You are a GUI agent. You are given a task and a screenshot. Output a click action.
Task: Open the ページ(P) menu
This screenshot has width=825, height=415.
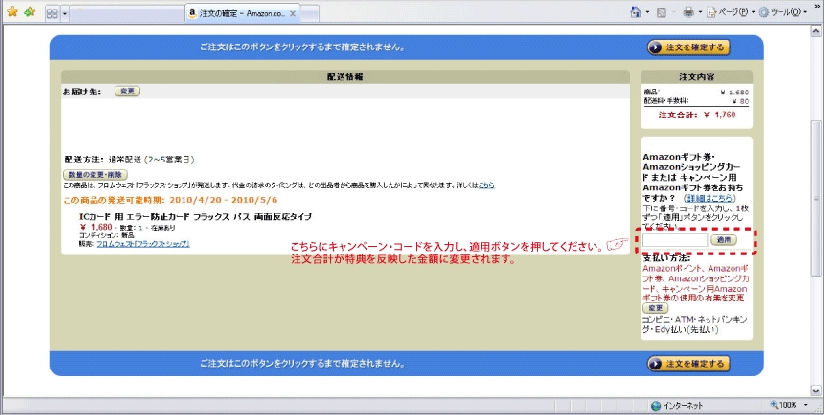pos(730,12)
